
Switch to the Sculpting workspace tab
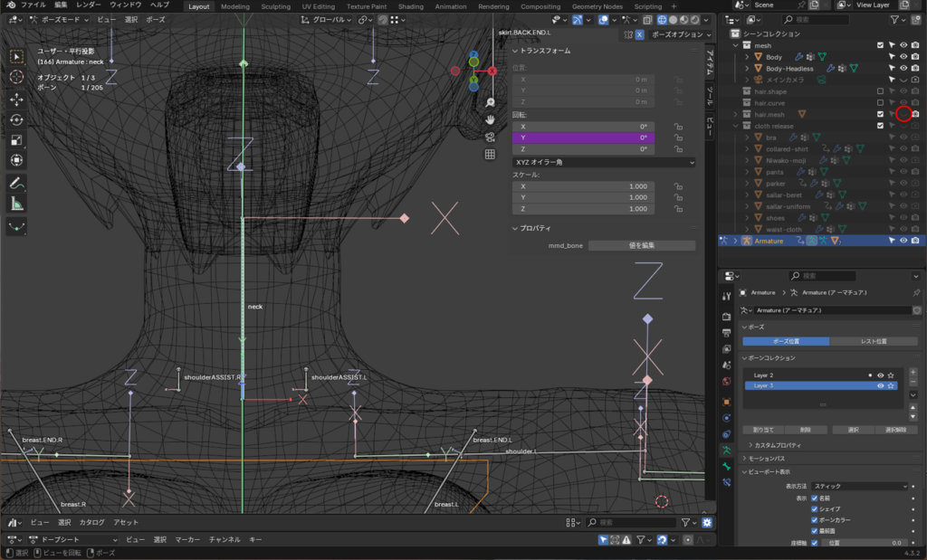[x=275, y=6]
